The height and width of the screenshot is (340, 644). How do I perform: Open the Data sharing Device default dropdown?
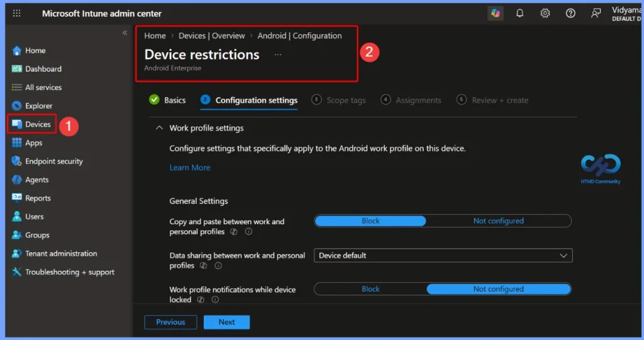coord(443,255)
